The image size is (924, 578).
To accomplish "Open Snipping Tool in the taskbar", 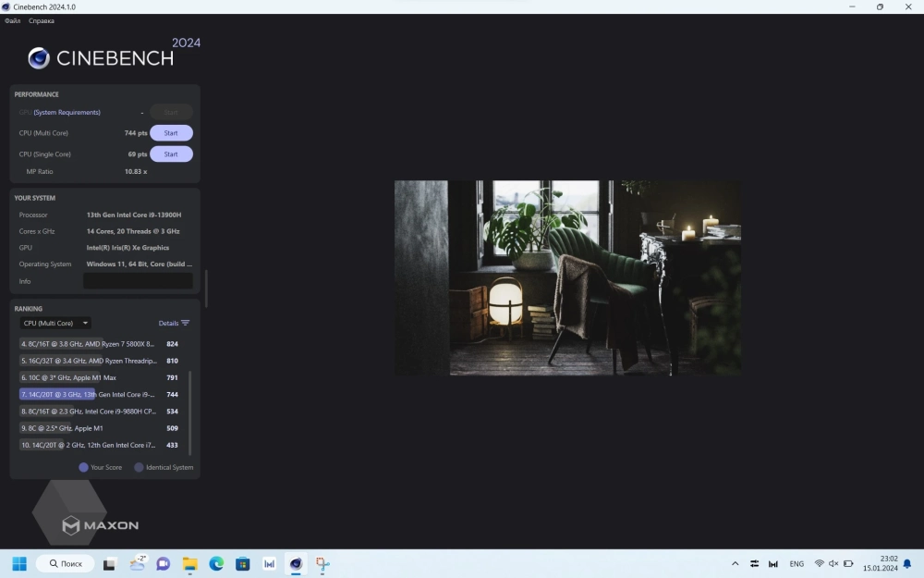I will click(322, 563).
